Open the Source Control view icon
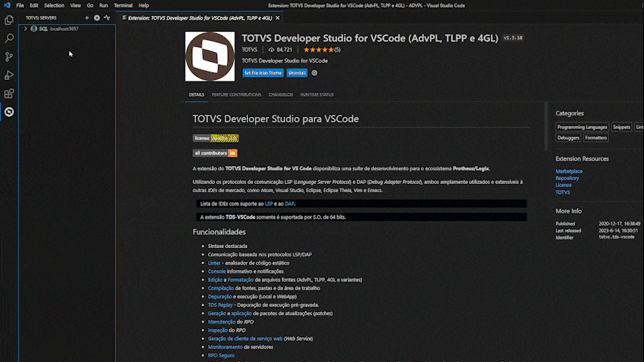Viewport: 644px width, 362px height. [x=8, y=57]
